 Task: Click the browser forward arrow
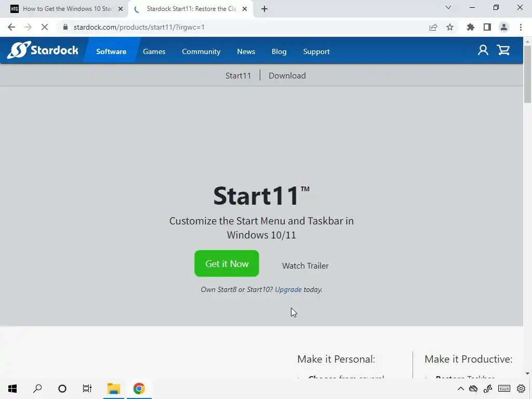(28, 27)
